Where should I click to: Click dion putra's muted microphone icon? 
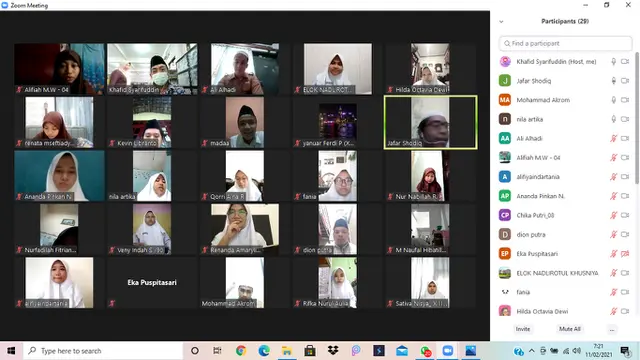pyautogui.click(x=613, y=234)
